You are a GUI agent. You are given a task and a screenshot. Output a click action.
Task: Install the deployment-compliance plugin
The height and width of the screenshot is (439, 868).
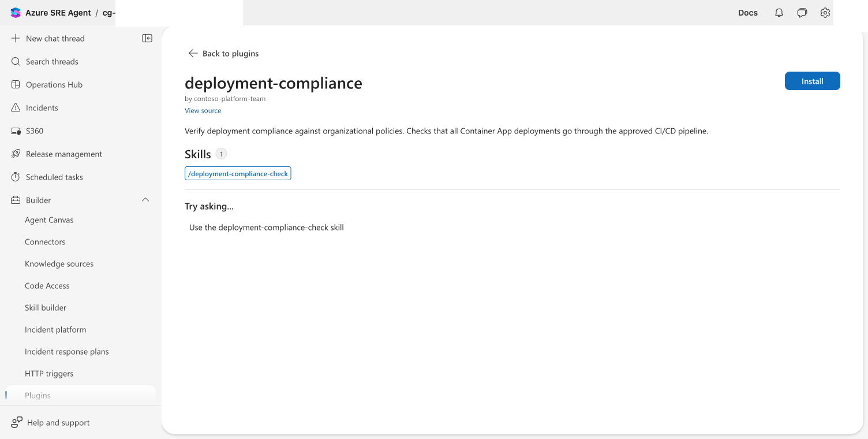[812, 81]
